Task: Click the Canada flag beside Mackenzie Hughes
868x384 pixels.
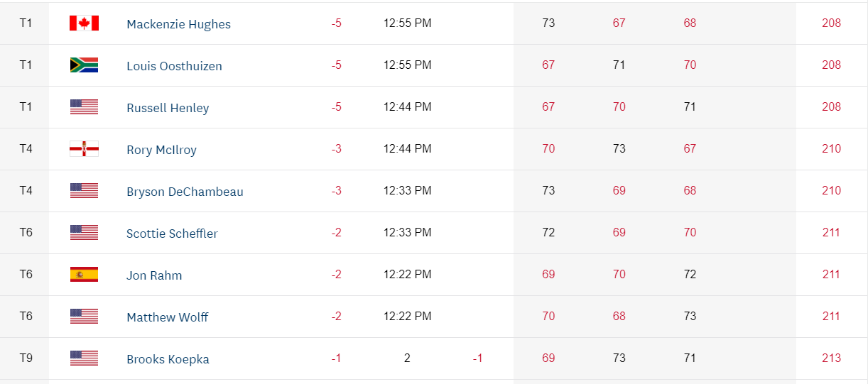Action: [84, 23]
